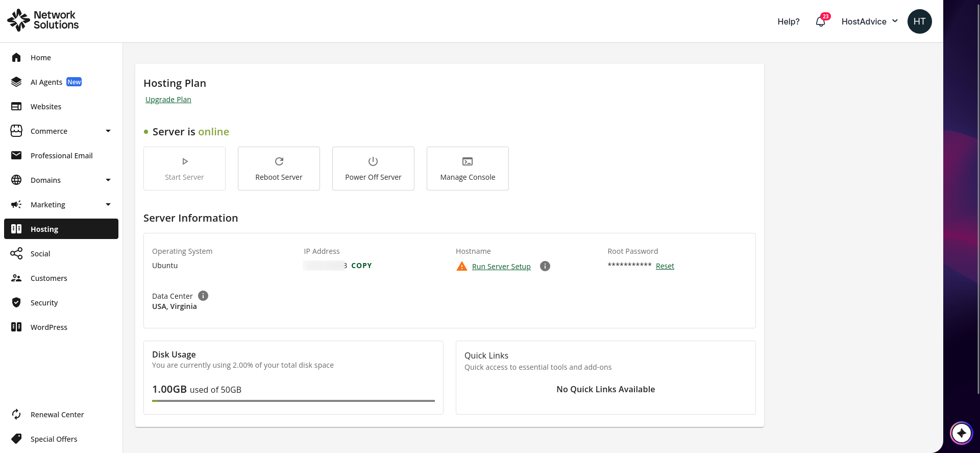Open Home in the sidebar
This screenshot has height=453, width=980.
pyautogui.click(x=61, y=57)
